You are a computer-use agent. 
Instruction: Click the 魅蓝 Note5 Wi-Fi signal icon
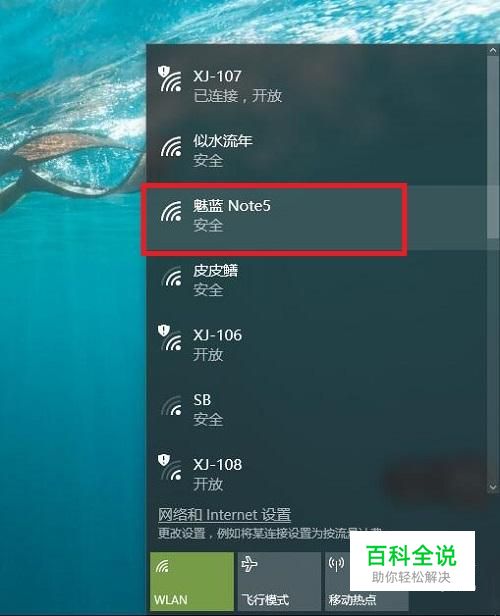tap(172, 211)
